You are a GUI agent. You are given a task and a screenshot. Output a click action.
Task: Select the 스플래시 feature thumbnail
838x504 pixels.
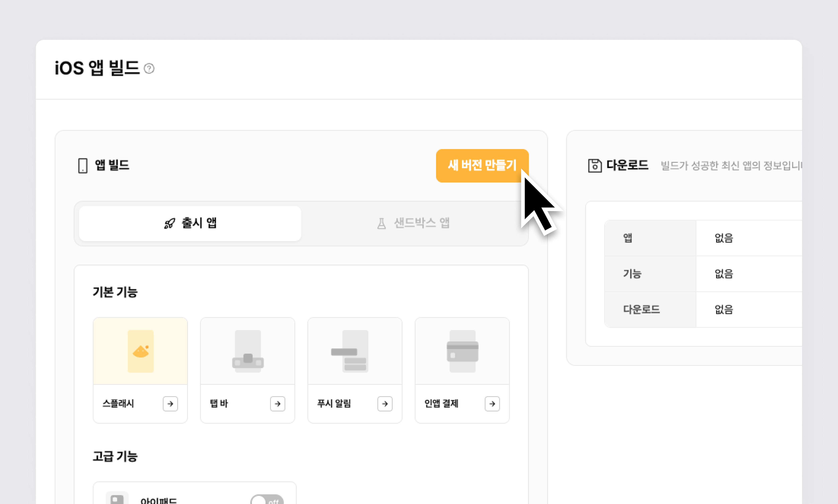coord(140,351)
